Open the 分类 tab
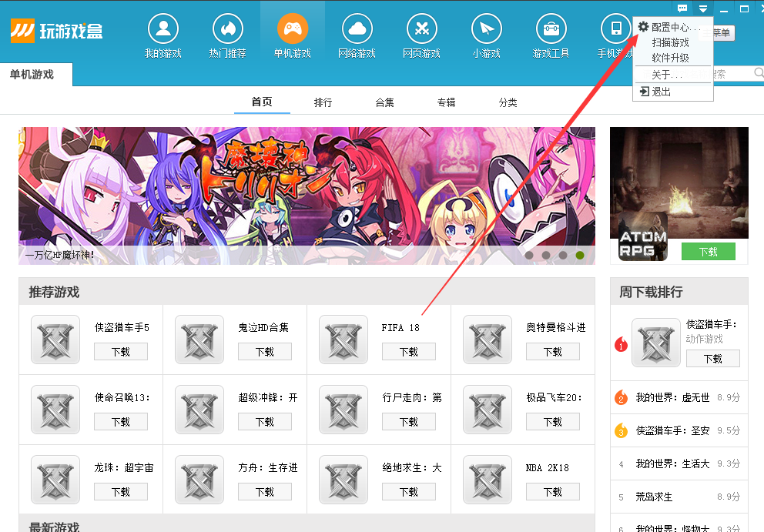 point(508,101)
